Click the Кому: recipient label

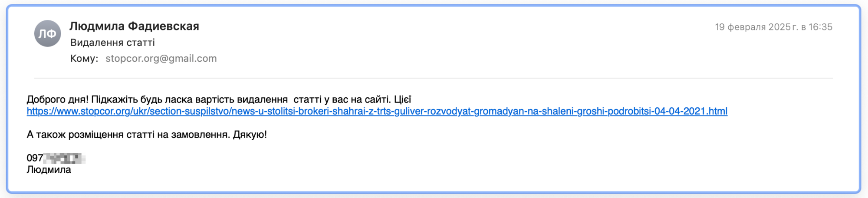point(84,58)
